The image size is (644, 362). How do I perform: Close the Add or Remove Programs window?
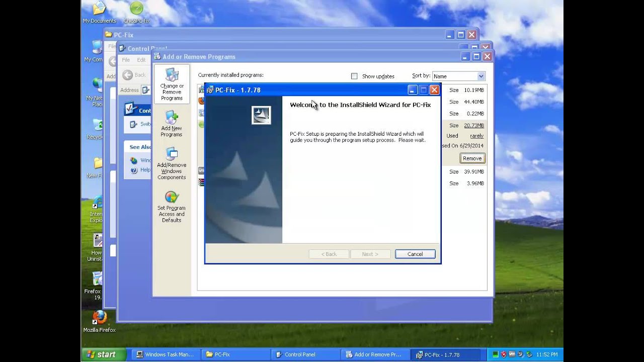click(487, 57)
